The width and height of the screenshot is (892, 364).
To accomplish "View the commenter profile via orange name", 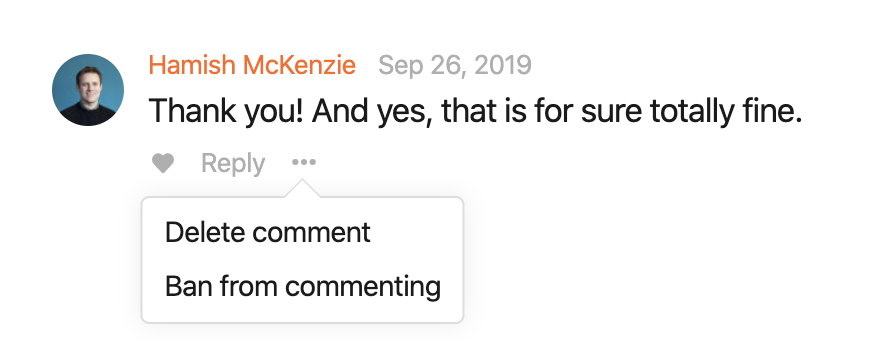I will pyautogui.click(x=252, y=65).
